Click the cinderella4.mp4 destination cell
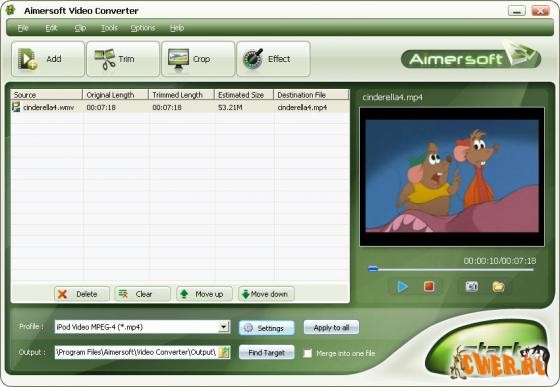Image resolution: width=560 pixels, height=387 pixels. pos(302,107)
